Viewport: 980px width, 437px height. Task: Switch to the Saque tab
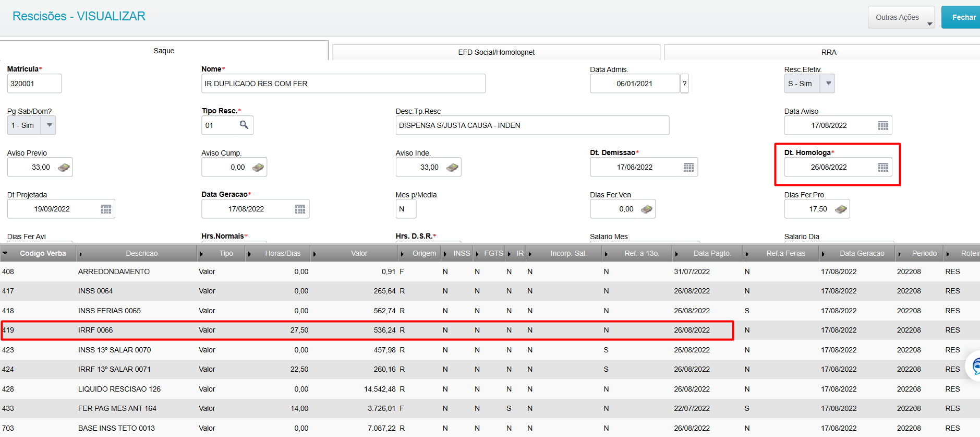164,51
